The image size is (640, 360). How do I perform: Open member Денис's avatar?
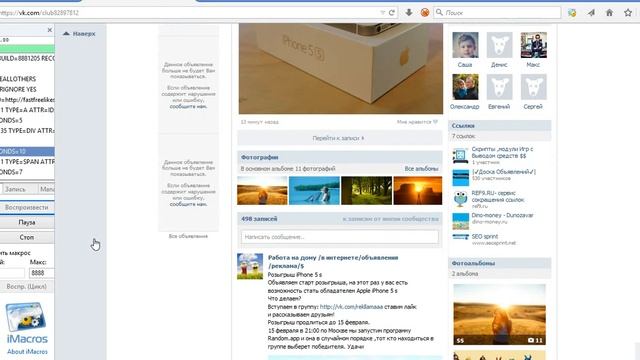tap(499, 45)
